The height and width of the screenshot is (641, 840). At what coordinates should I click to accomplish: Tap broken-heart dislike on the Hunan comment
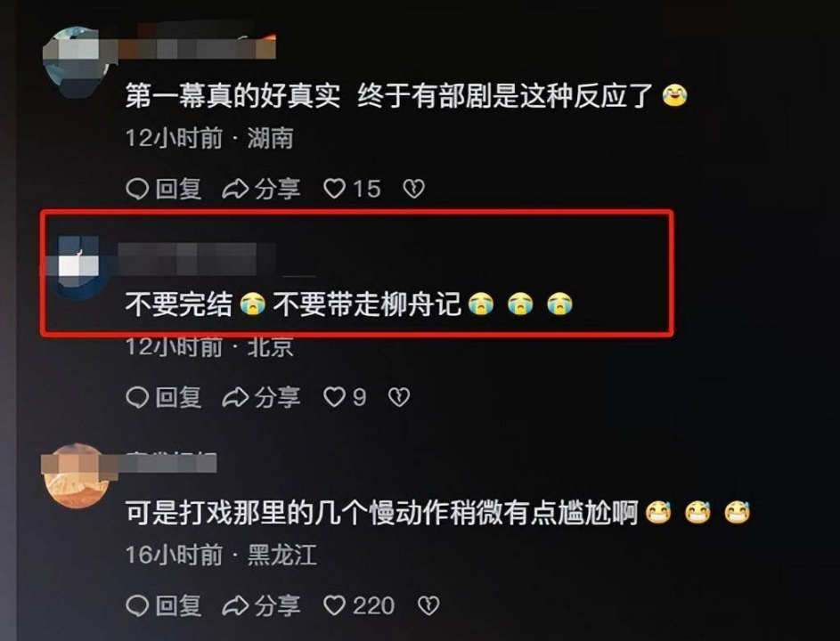(x=413, y=189)
